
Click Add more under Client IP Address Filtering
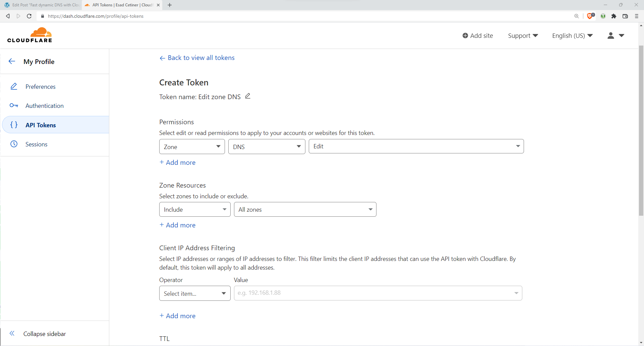(x=177, y=316)
